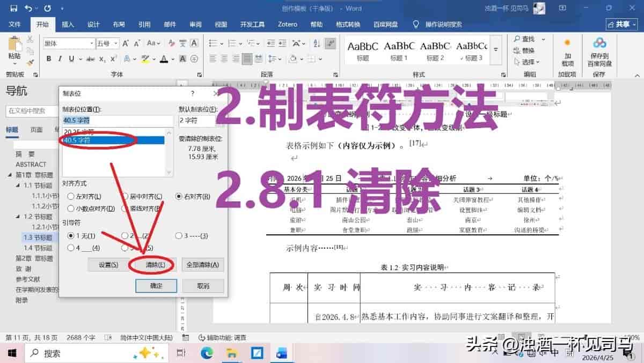Choose leader option 4 underline
Viewport: 644px width, 363px height.
(x=84, y=248)
